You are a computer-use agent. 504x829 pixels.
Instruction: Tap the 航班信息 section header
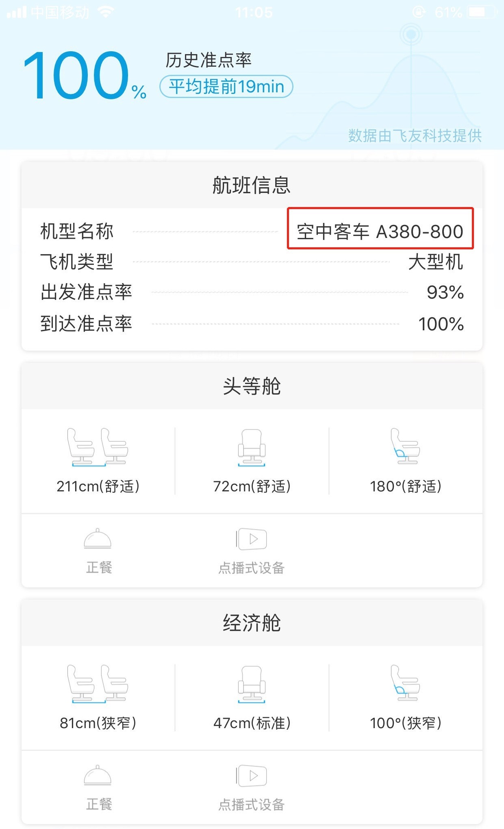[x=252, y=185]
